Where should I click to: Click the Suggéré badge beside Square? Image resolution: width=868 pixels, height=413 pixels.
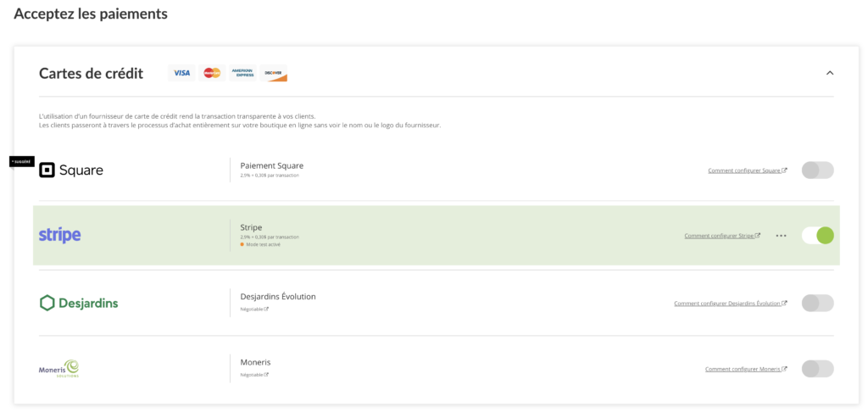click(22, 161)
